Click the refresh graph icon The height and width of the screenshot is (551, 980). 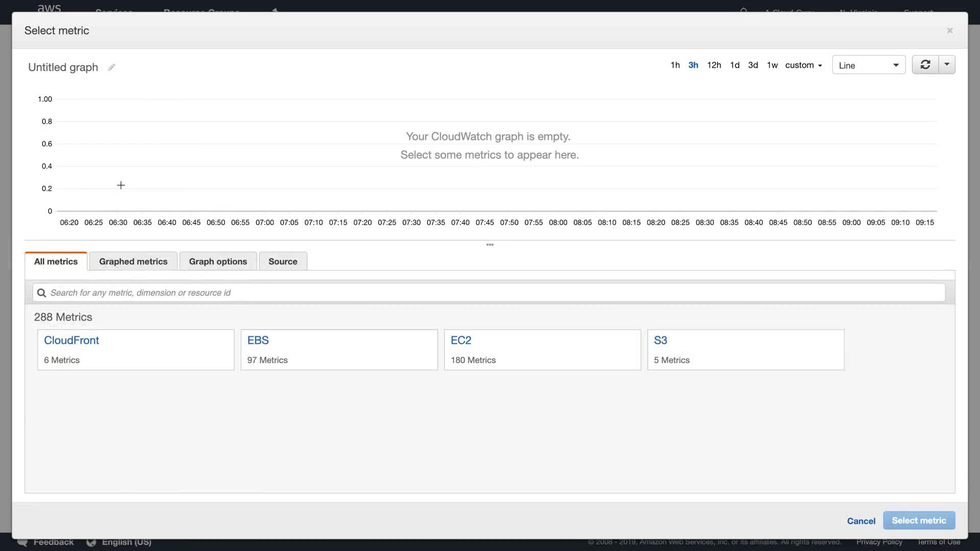(x=925, y=65)
